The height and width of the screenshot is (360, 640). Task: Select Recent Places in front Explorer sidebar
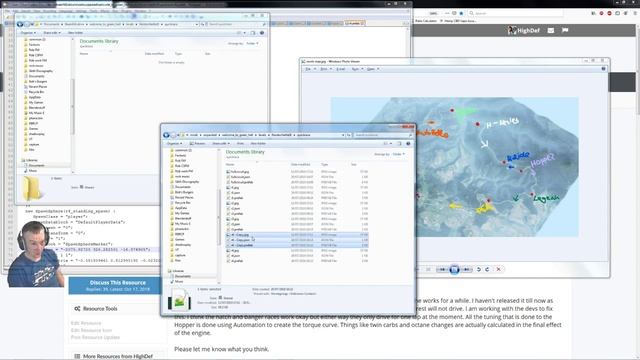[183, 198]
